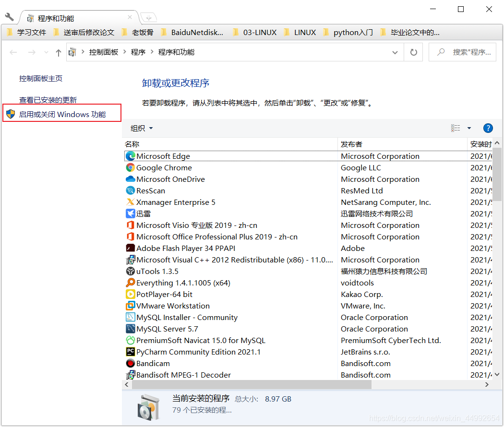Open the python入门 bookmark folder
The image size is (504, 427).
[348, 33]
